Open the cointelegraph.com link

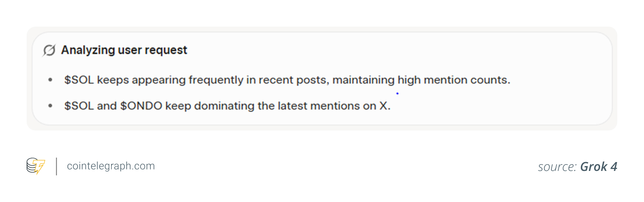[111, 166]
